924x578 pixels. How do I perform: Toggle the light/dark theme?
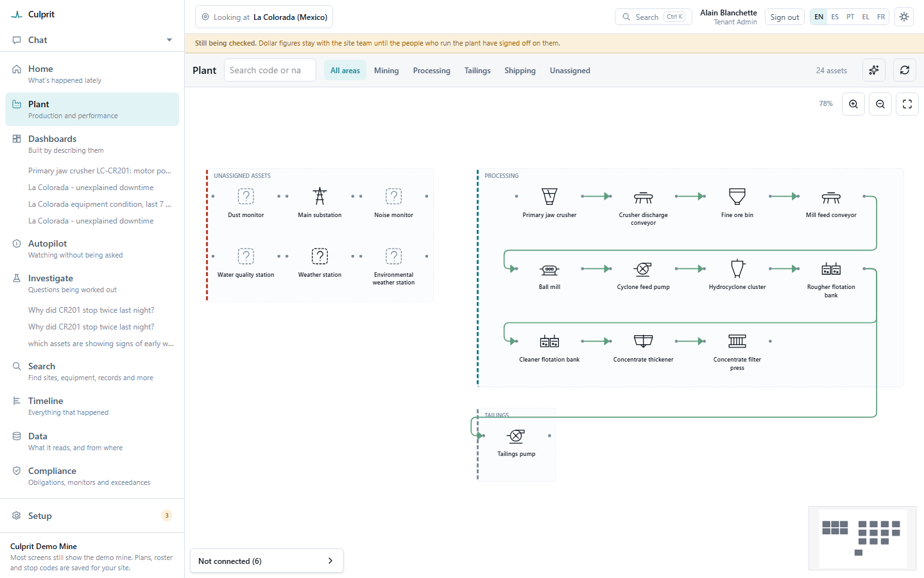(x=904, y=17)
